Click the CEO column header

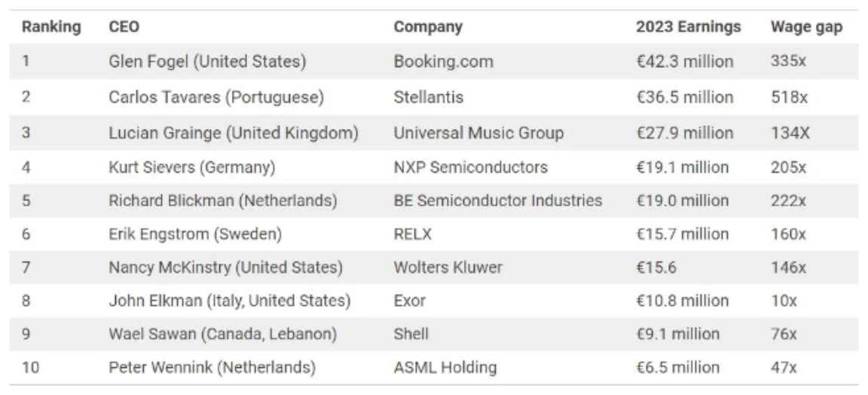pyautogui.click(x=124, y=28)
